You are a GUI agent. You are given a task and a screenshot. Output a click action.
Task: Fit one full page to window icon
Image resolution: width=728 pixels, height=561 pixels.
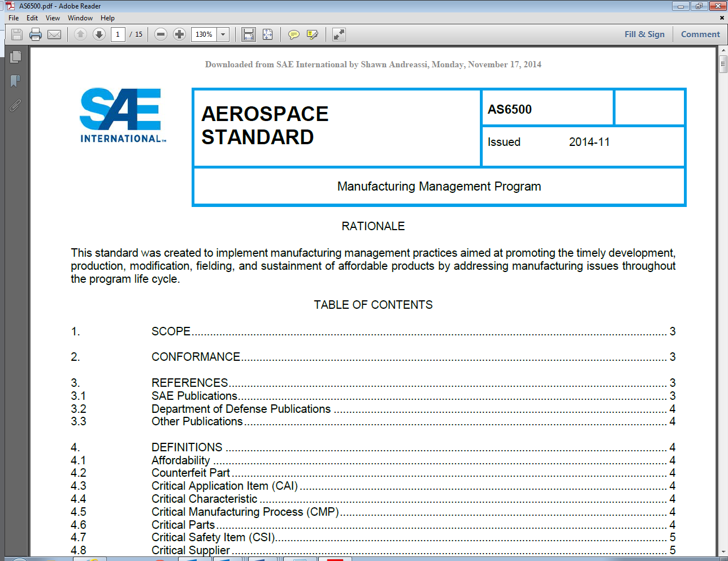click(x=267, y=34)
